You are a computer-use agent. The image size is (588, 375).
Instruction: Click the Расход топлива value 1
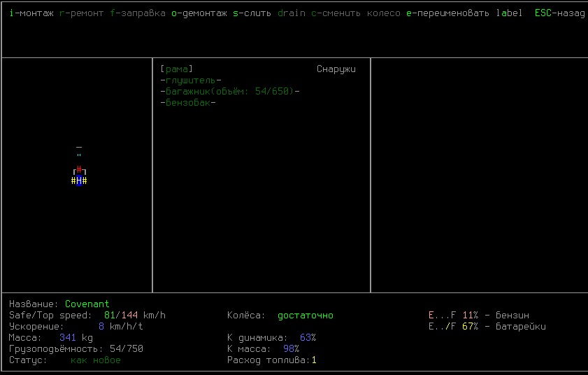(314, 360)
